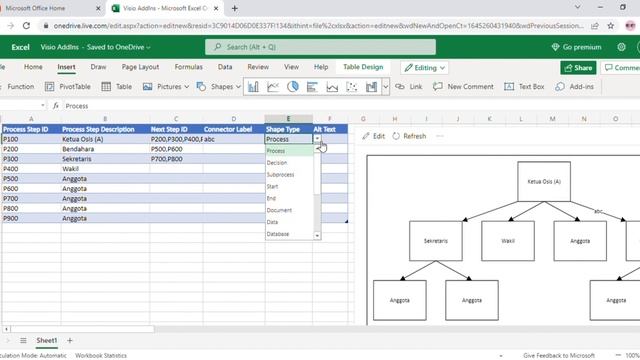Open Excel settings gear
640x360 pixels.
pyautogui.click(x=621, y=47)
